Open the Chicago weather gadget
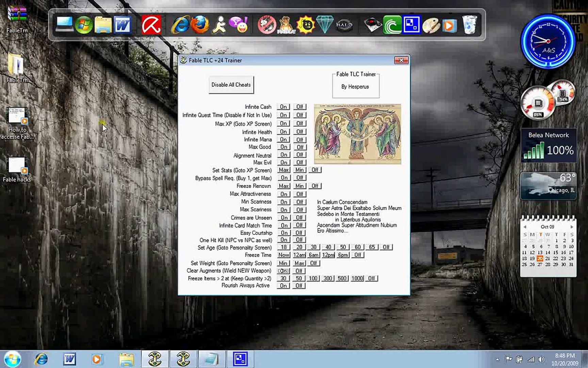588x368 pixels. 548,186
